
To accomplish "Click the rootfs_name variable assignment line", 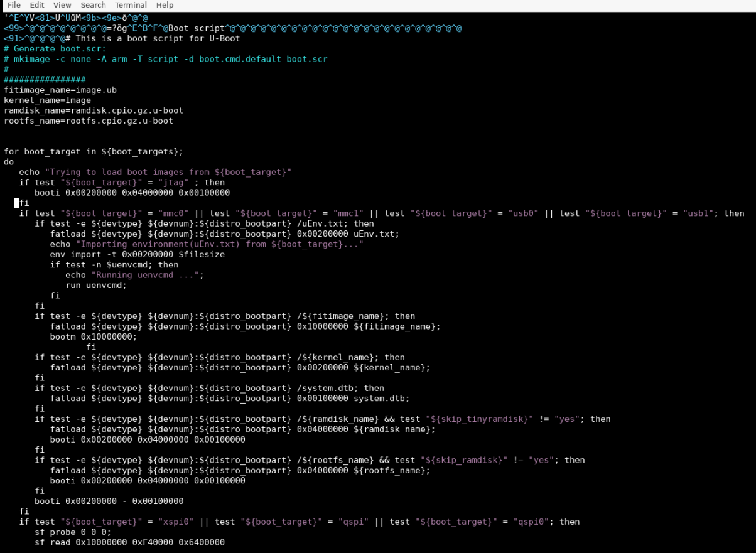I will click(88, 121).
